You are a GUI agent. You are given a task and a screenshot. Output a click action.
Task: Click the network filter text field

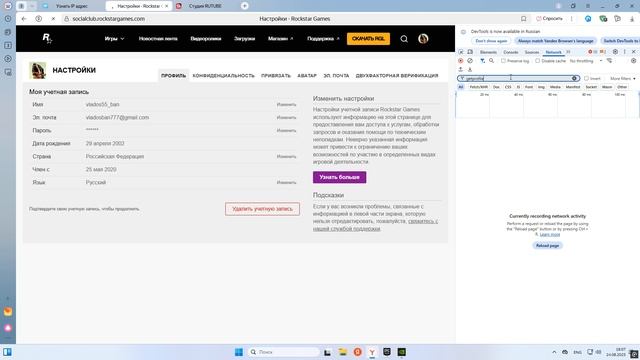(518, 78)
